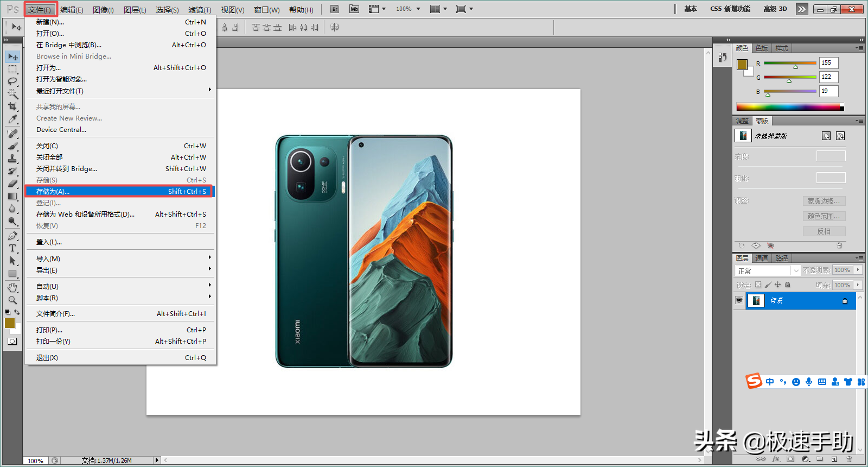Choose 新建(N)... in File menu
868x467 pixels.
(120, 22)
